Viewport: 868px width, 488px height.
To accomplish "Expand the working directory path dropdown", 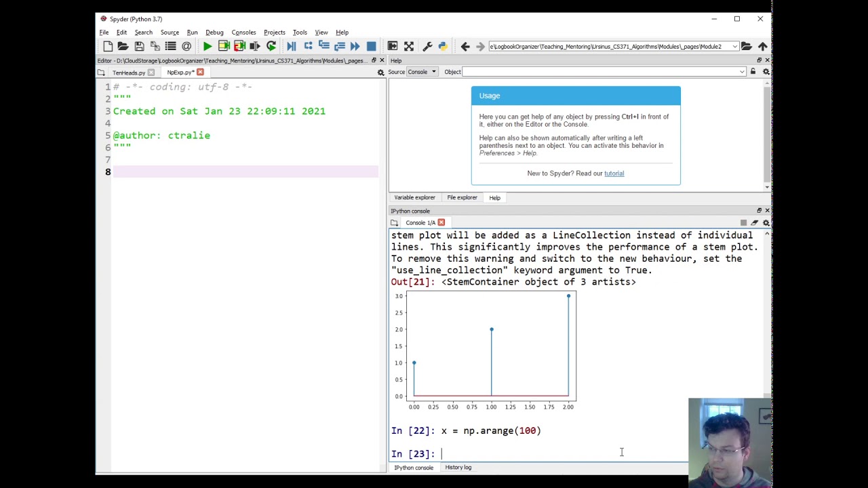I will tap(734, 46).
